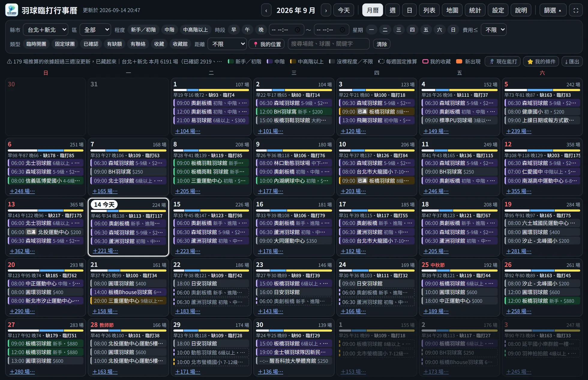Switch to 日 day view
The height and width of the screenshot is (380, 588).
pyautogui.click(x=409, y=10)
